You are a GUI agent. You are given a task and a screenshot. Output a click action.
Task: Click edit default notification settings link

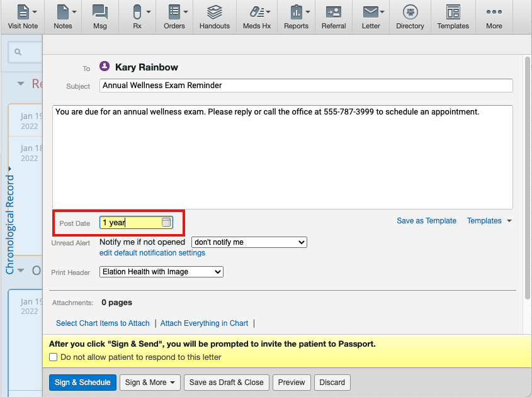[152, 253]
